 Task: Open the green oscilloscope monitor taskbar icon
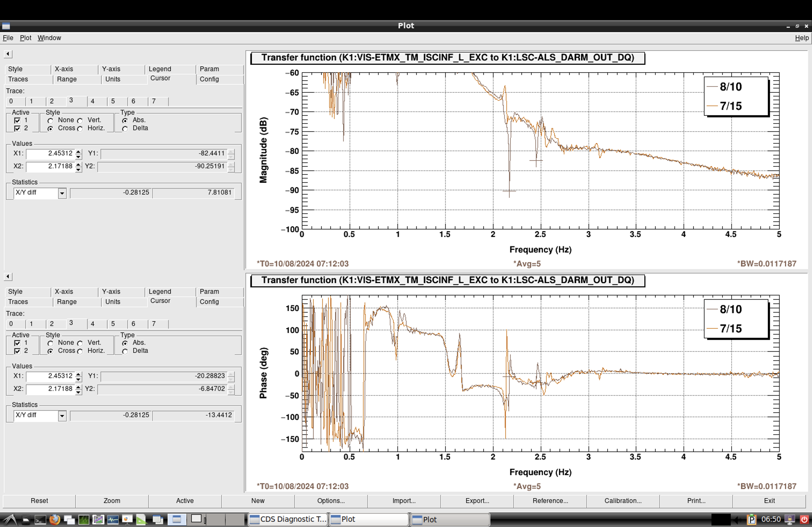click(84, 519)
